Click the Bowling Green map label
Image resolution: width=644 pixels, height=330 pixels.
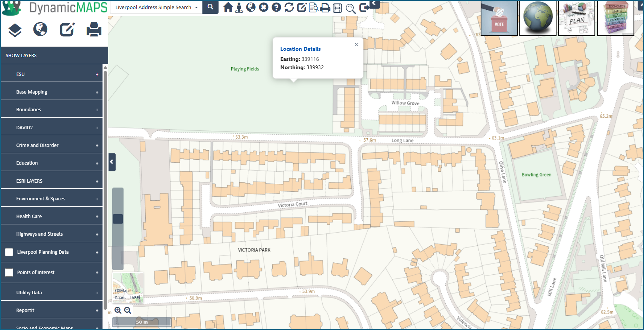[x=537, y=175]
